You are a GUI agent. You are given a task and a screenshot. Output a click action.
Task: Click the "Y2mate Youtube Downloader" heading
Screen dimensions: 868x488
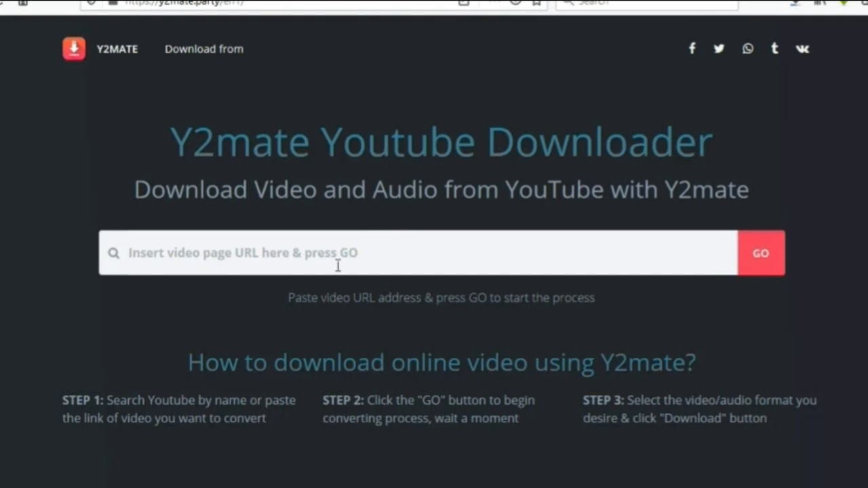pyautogui.click(x=441, y=142)
